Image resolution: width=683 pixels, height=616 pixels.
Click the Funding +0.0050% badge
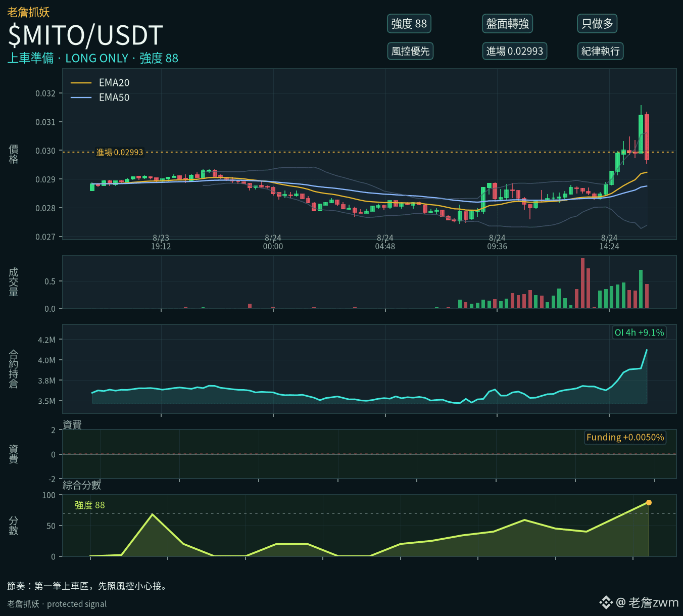[625, 437]
